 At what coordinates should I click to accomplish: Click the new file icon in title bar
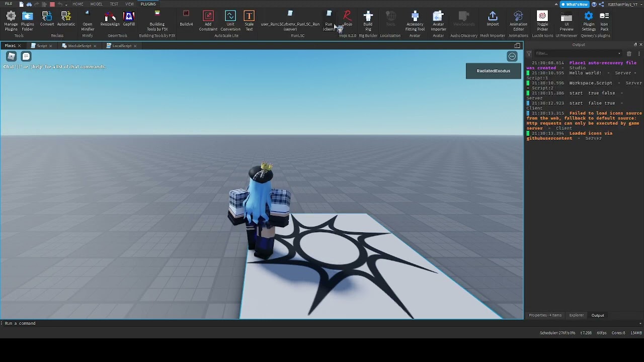(x=21, y=4)
